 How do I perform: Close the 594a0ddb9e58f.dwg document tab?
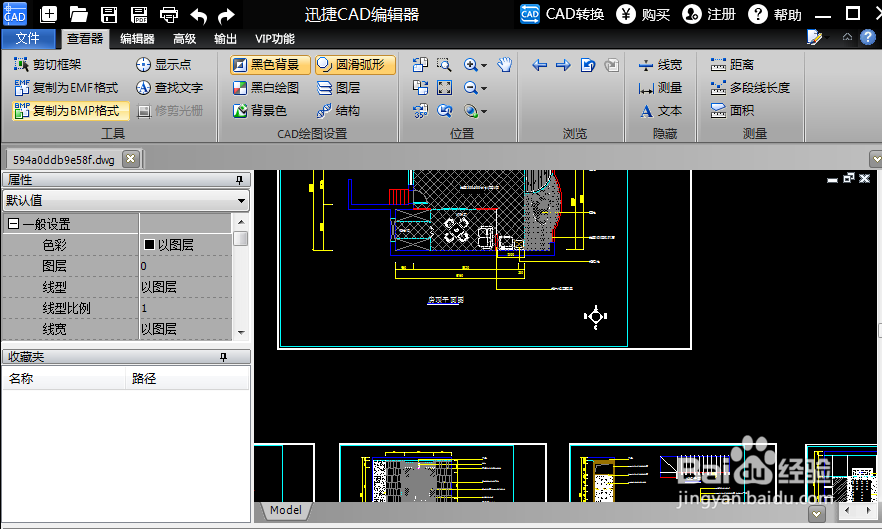pyautogui.click(x=130, y=159)
